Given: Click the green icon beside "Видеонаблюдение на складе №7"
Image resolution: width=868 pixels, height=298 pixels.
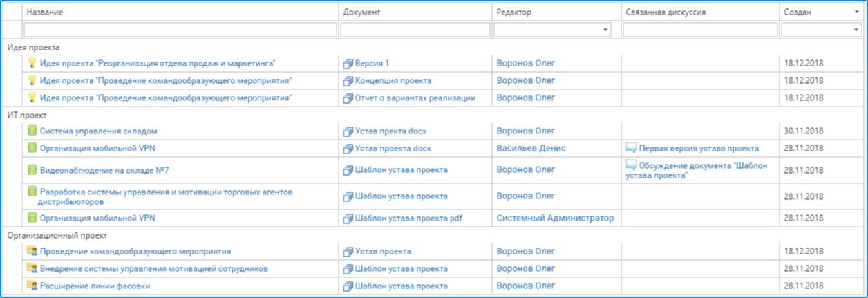Looking at the screenshot, I should click(31, 169).
